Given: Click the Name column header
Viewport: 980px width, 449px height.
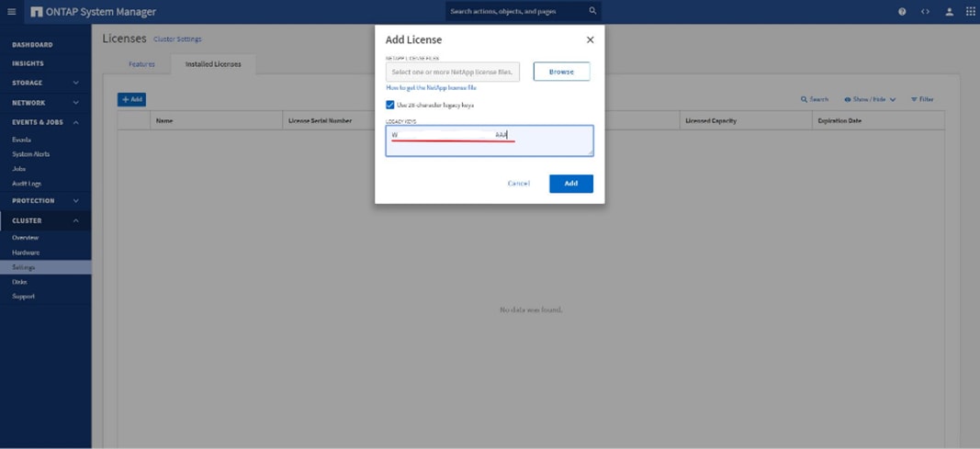Looking at the screenshot, I should pos(216,120).
